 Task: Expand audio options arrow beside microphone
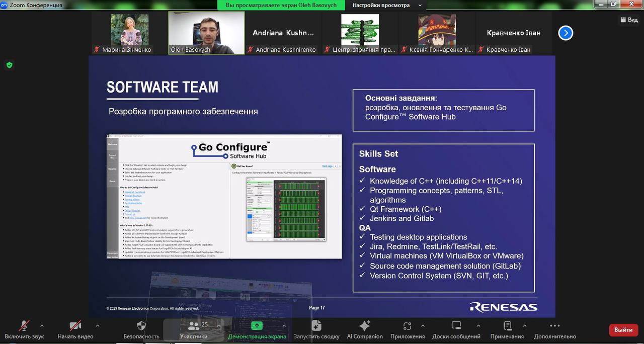click(x=42, y=325)
